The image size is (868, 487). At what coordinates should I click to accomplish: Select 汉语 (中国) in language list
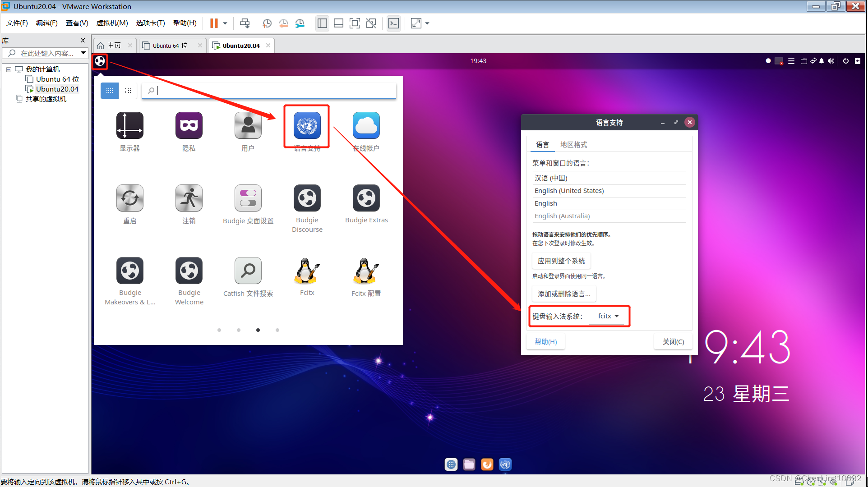609,178
